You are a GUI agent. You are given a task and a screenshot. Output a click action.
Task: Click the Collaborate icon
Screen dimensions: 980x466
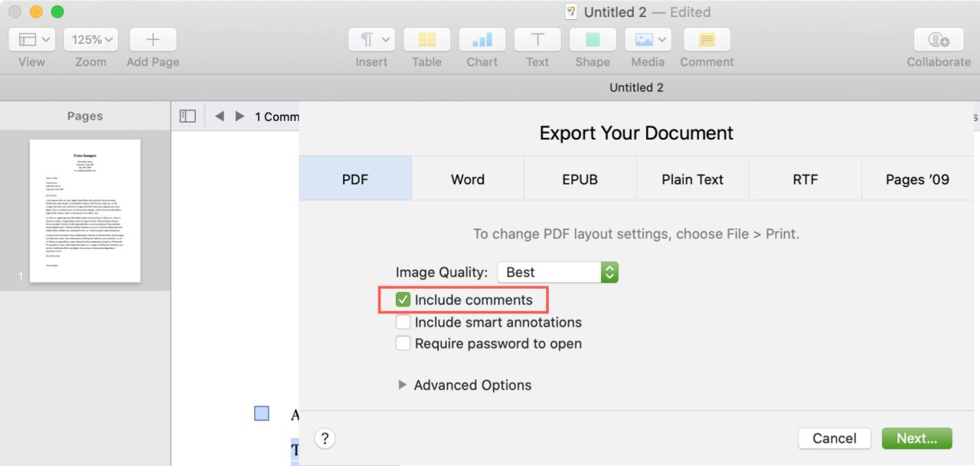[939, 39]
